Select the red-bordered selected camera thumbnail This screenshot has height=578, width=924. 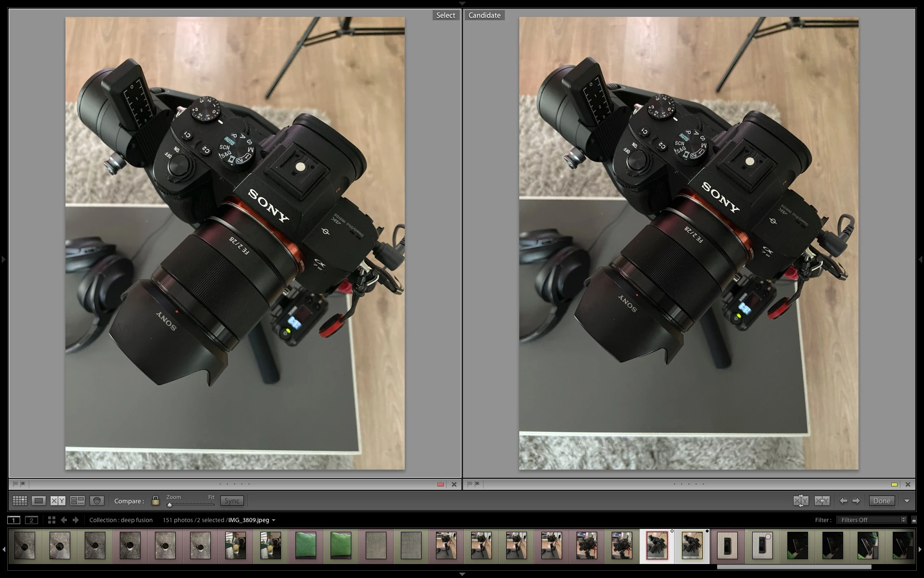click(x=657, y=545)
